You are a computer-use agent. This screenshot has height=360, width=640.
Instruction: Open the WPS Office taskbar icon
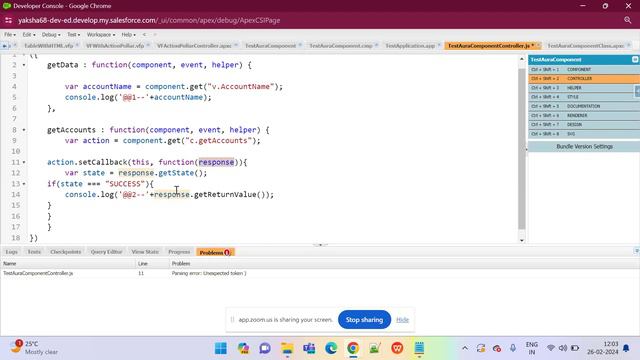point(397,348)
